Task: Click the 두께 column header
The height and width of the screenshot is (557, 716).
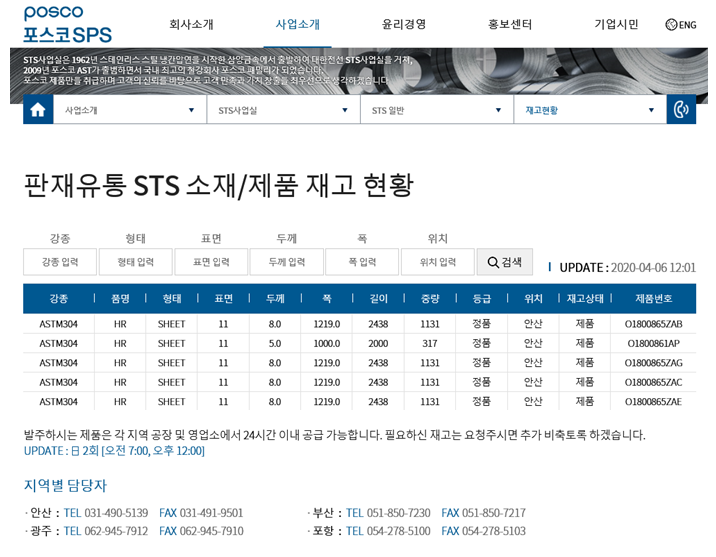Action: click(275, 299)
